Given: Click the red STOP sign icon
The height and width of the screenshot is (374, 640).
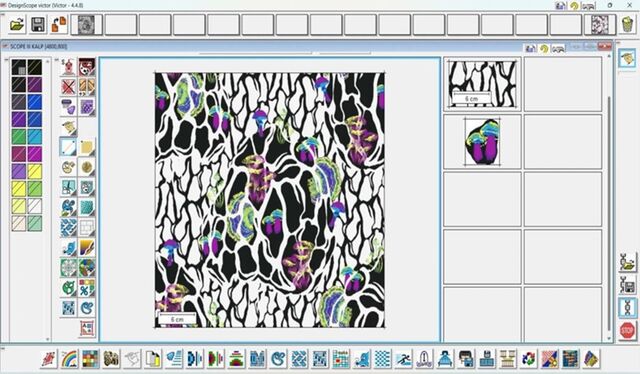Looking at the screenshot, I should point(627,330).
